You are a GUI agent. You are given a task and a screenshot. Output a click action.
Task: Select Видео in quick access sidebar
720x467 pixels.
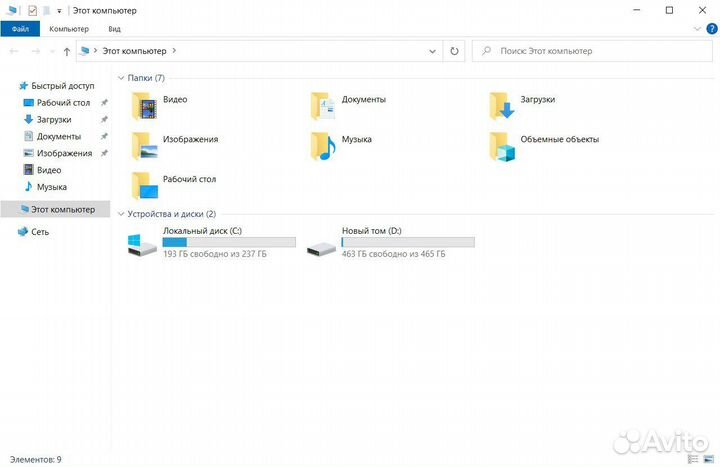49,170
